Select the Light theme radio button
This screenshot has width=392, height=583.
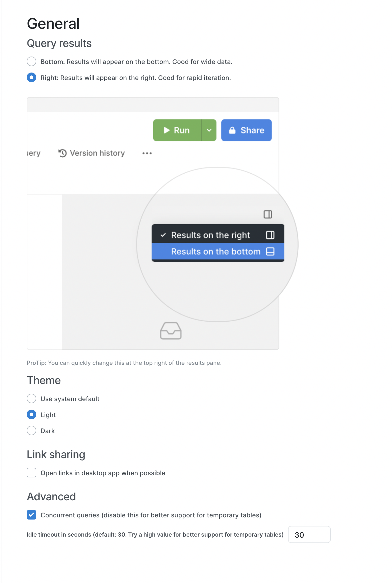(31, 414)
